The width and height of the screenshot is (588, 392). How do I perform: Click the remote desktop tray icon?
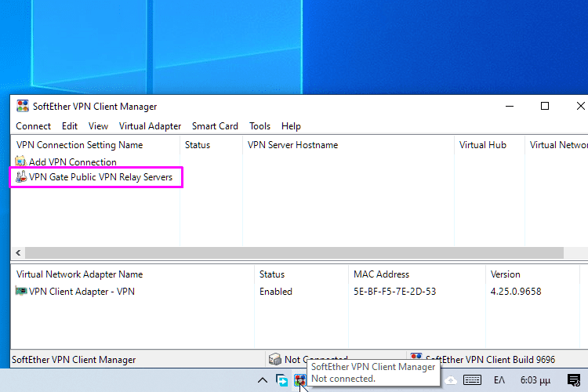(x=281, y=380)
